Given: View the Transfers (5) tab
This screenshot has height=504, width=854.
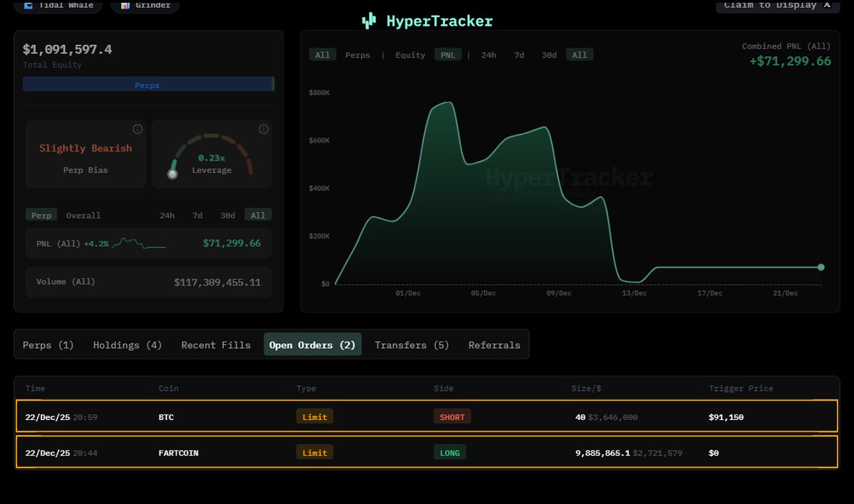Looking at the screenshot, I should click(412, 345).
